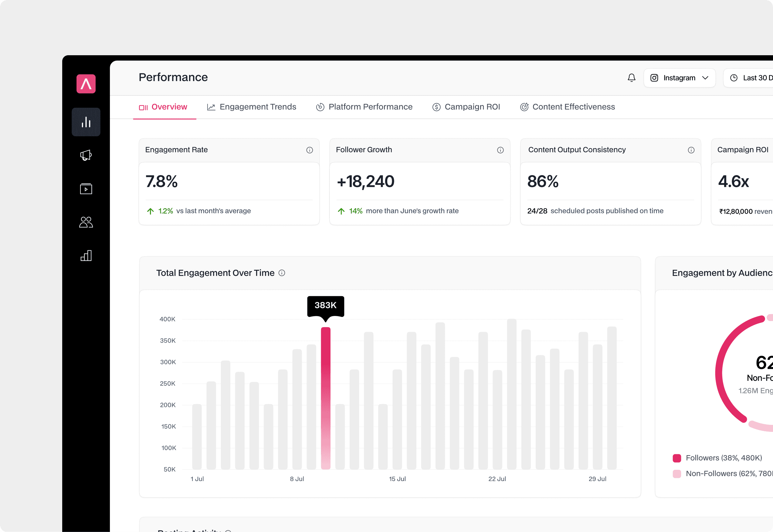
Task: Open the bar chart analytics sidebar icon
Action: (86, 122)
